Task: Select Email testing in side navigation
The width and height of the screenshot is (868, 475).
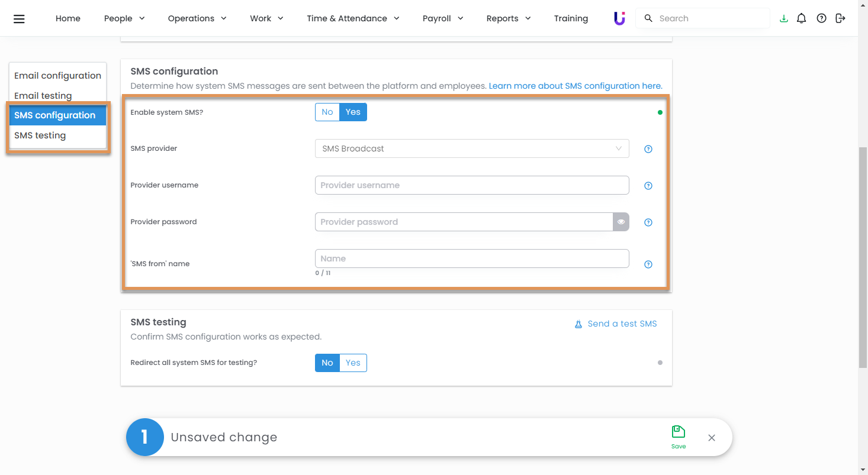Action: [x=43, y=95]
